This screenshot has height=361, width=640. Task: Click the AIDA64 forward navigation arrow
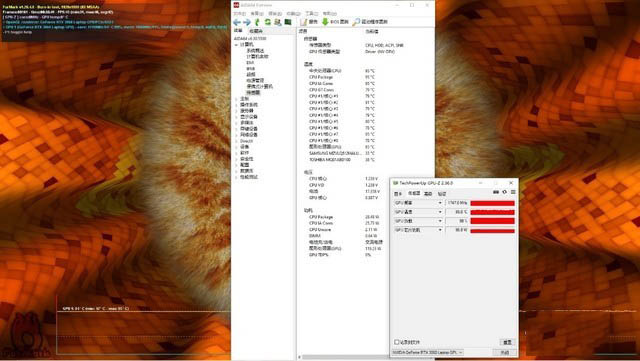(247, 22)
